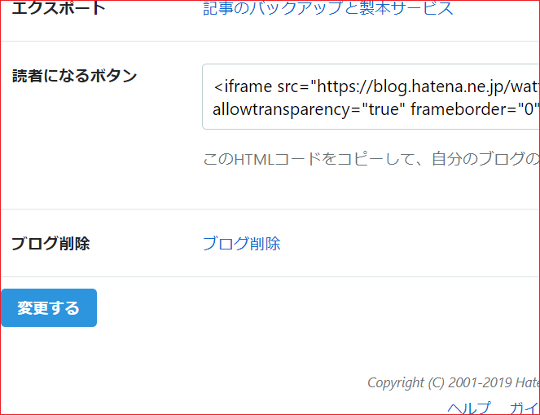Select the 読者になるボタン label

[74, 75]
